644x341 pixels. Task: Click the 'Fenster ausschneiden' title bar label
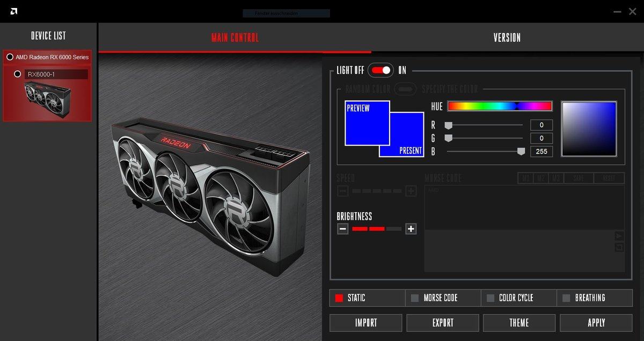(286, 13)
